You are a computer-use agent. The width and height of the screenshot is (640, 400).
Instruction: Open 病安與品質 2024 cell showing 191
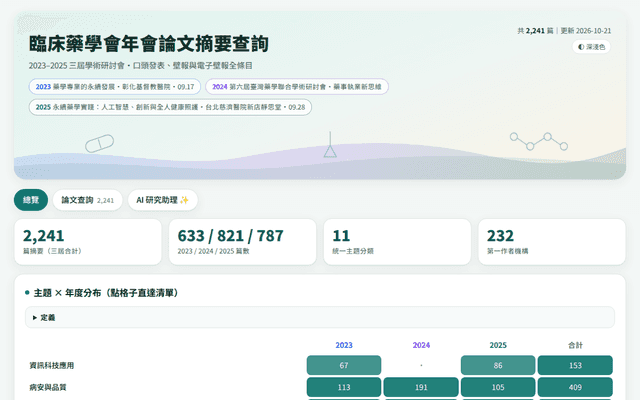421,387
